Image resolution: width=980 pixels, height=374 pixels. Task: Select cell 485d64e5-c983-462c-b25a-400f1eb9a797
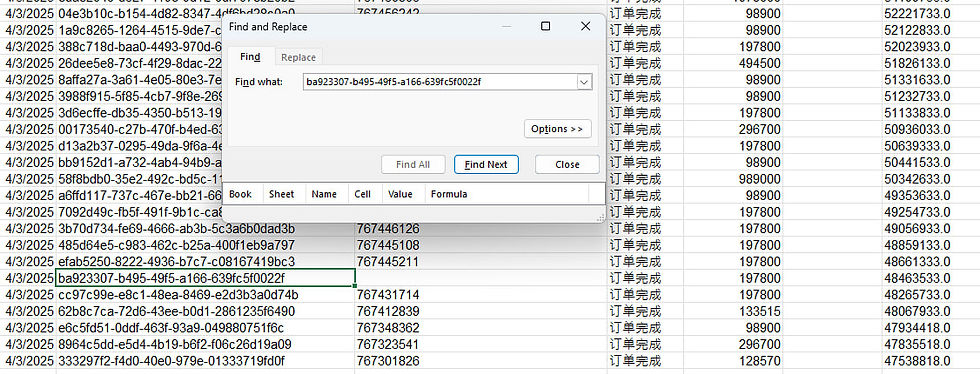(x=206, y=245)
